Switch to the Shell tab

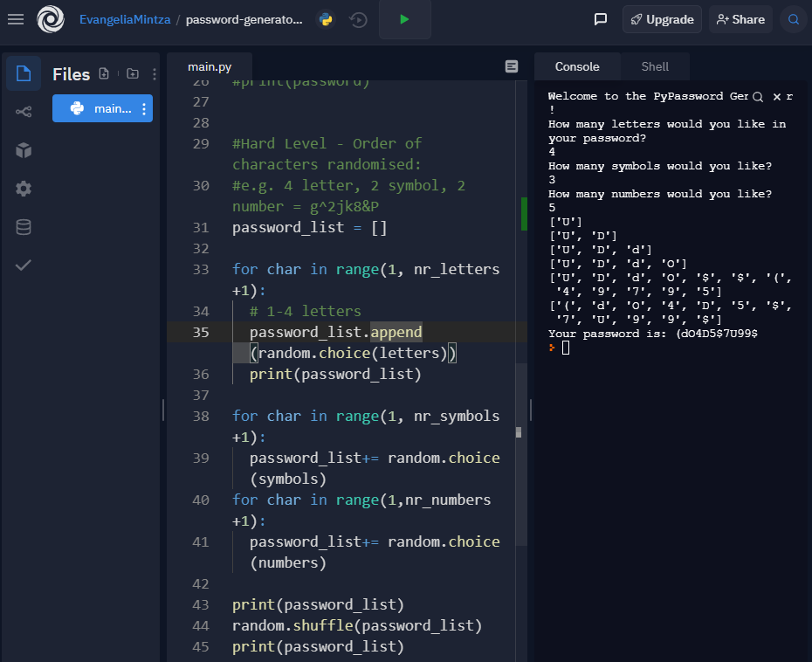tap(655, 66)
